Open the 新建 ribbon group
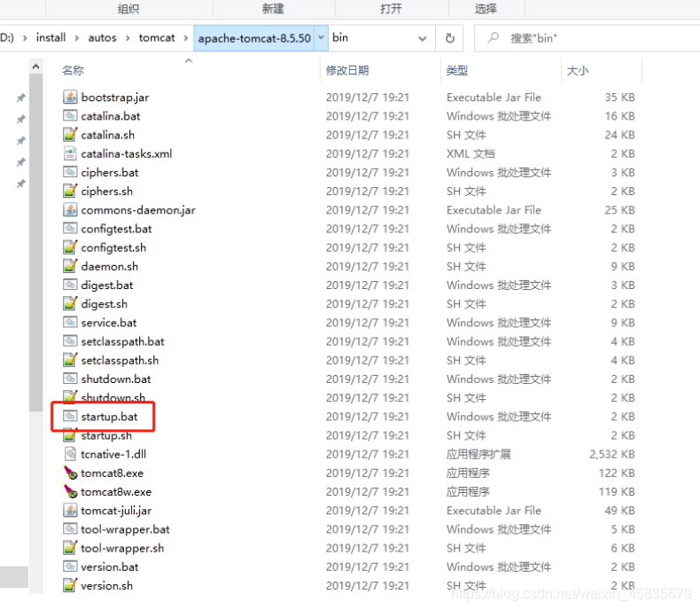 (x=273, y=9)
